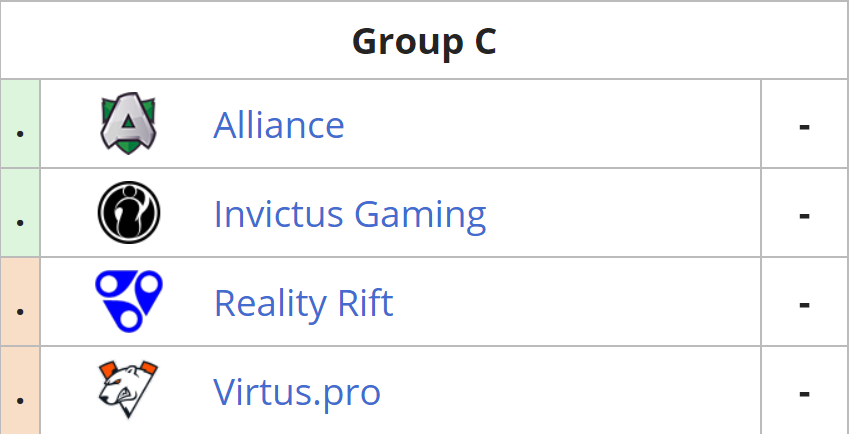Viewport: 850px width, 434px height.
Task: Click the Invictus Gaming circular logo
Action: [x=129, y=212]
